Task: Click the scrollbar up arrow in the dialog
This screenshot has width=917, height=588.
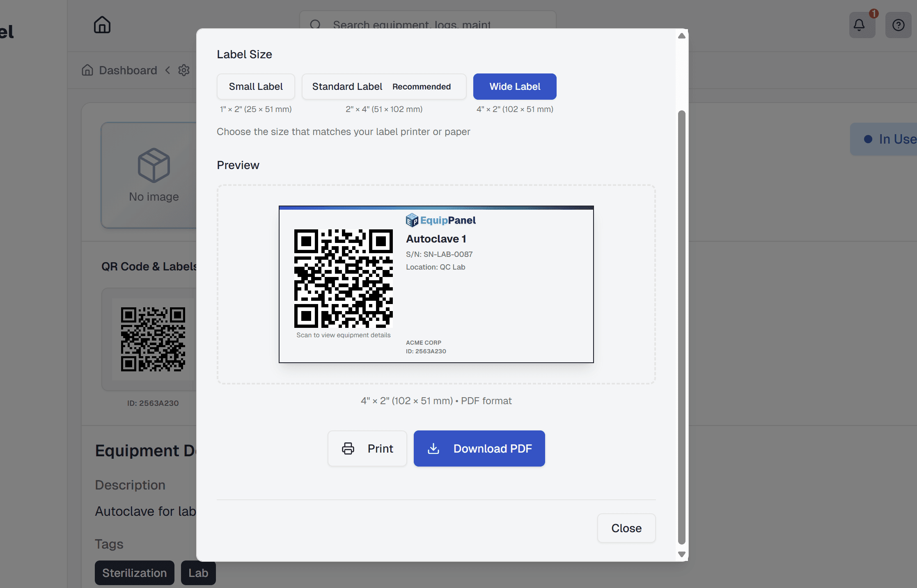Action: 681,35
